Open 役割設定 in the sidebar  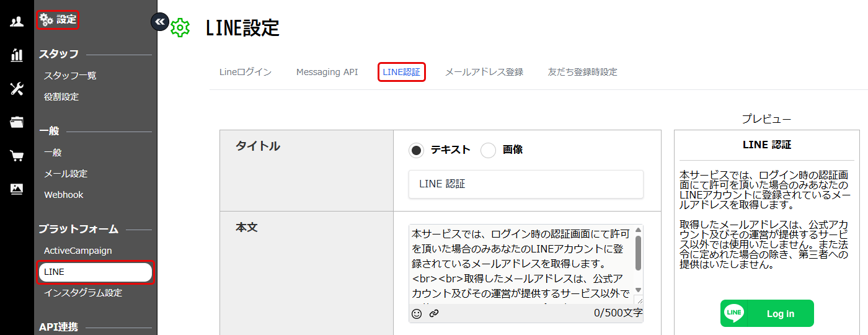tap(61, 97)
